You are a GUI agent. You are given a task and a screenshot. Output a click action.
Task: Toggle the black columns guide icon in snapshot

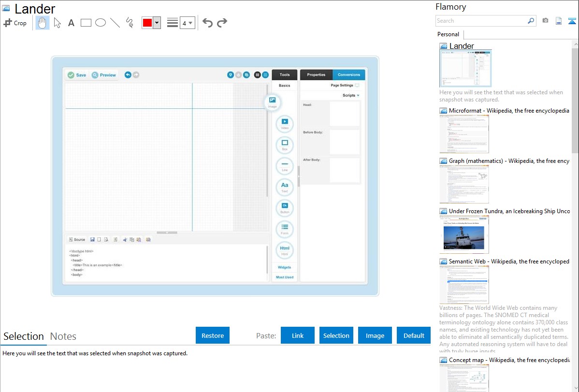(258, 75)
